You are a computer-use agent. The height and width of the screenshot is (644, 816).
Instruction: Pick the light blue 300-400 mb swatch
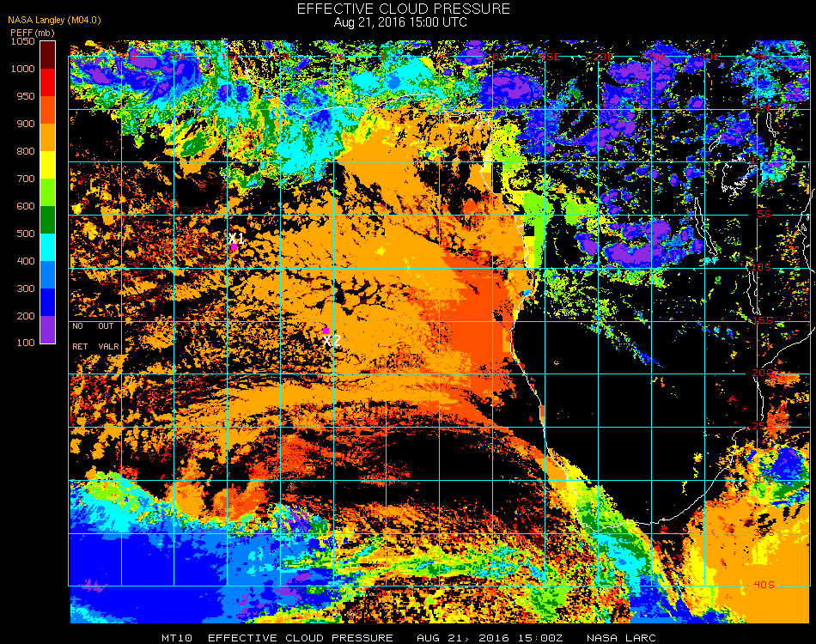[47, 275]
